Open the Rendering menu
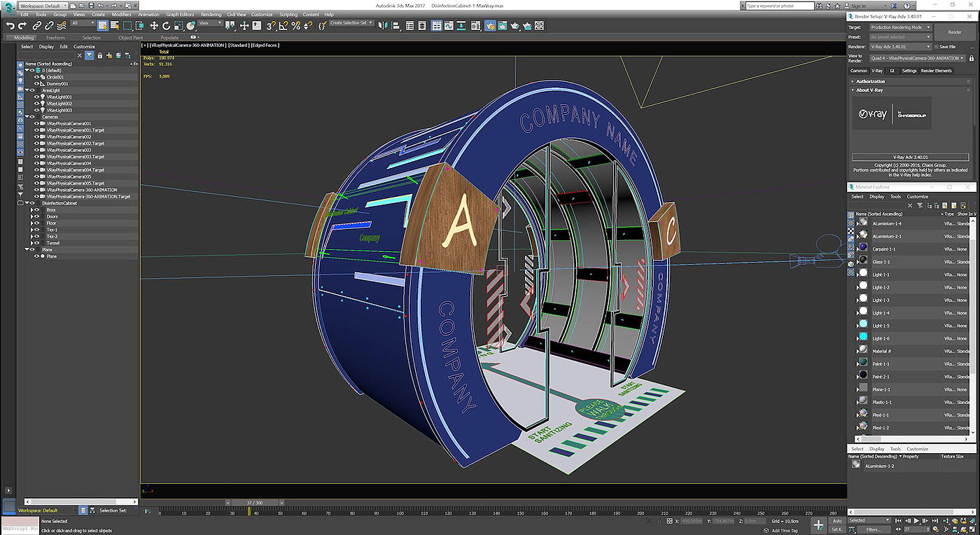 (211, 14)
